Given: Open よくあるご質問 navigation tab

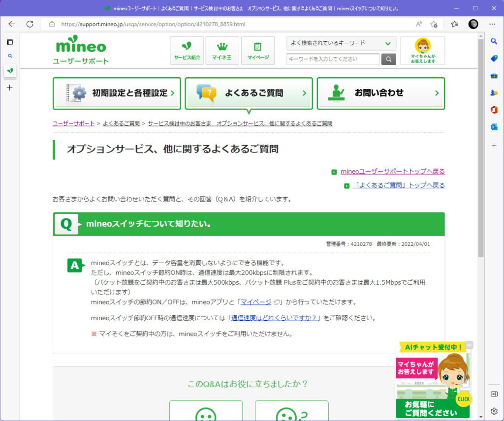Looking at the screenshot, I should [x=249, y=93].
